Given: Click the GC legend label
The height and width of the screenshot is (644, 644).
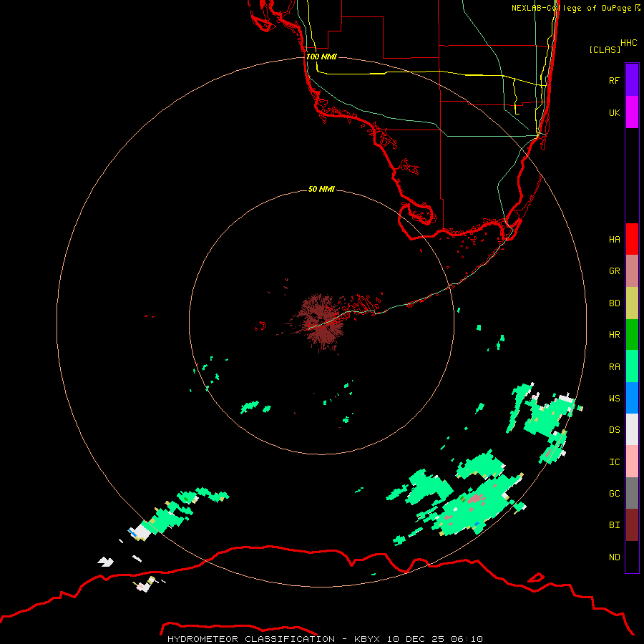Looking at the screenshot, I should [x=614, y=494].
